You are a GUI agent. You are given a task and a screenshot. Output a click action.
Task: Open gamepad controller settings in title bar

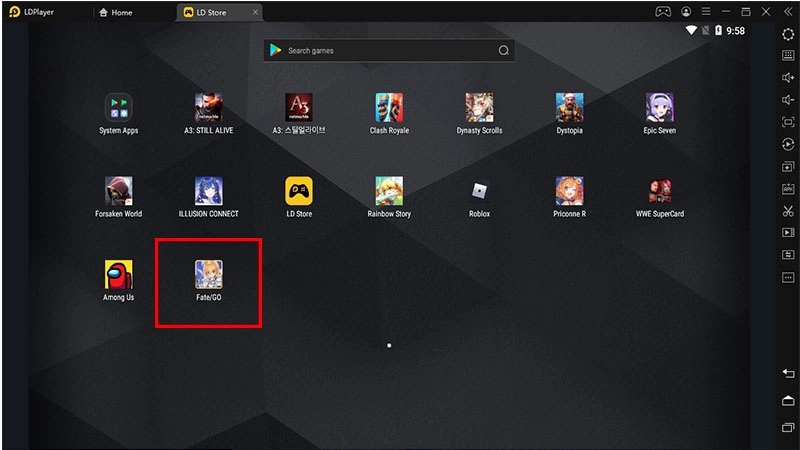[x=662, y=12]
